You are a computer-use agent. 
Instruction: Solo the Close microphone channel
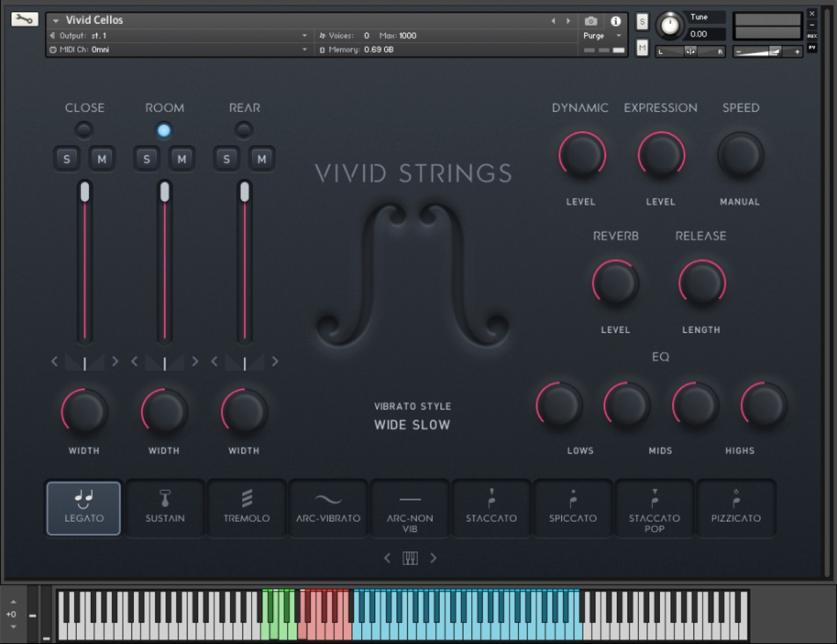pos(66,159)
